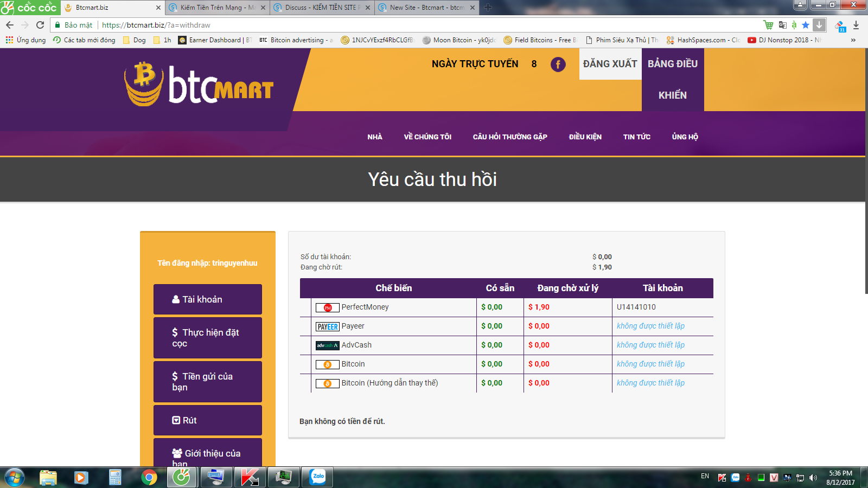This screenshot has height=488, width=868.
Task: Click the Bảo mật secure lock indicator
Action: 73,25
